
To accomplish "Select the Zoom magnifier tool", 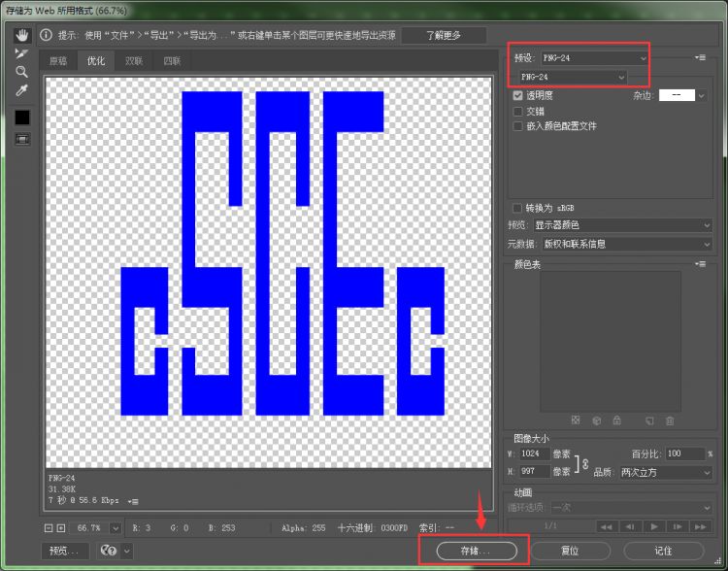I will tap(21, 72).
